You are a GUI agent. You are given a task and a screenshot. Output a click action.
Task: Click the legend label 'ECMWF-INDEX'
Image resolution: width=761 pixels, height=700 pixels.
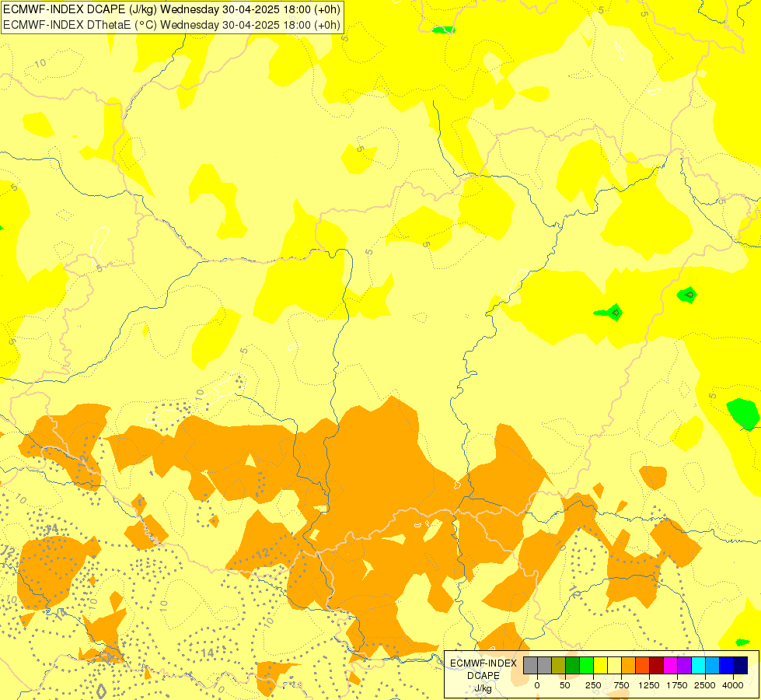click(x=483, y=663)
